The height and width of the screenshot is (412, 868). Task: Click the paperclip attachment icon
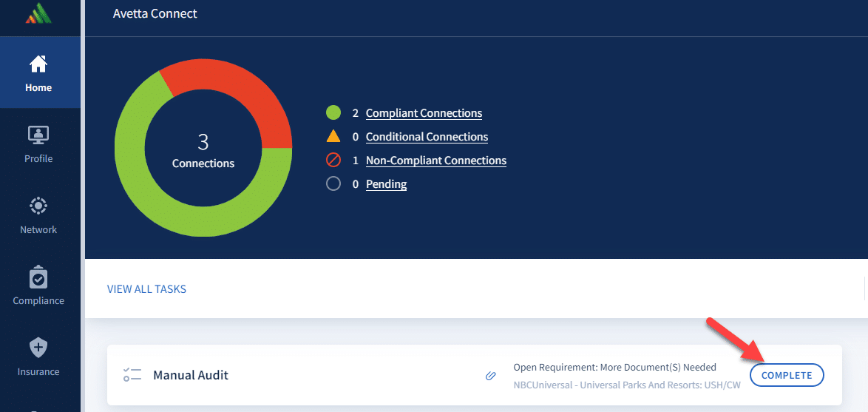(490, 376)
